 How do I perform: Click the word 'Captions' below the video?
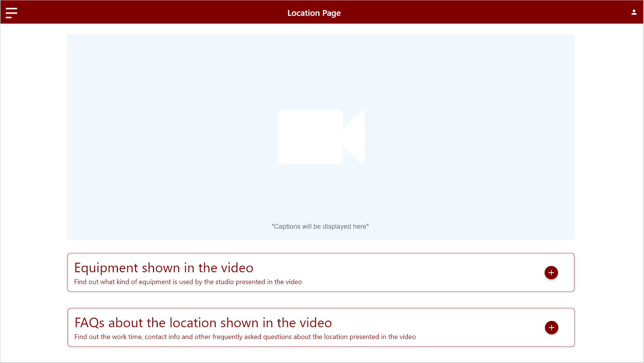[x=287, y=227]
